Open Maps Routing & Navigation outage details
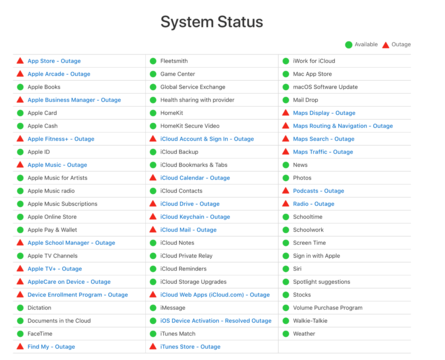 tap(343, 126)
